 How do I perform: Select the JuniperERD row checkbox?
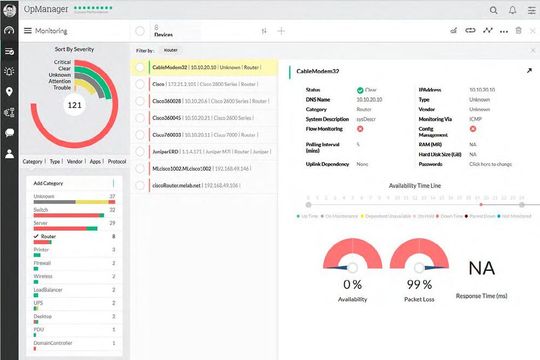140,152
